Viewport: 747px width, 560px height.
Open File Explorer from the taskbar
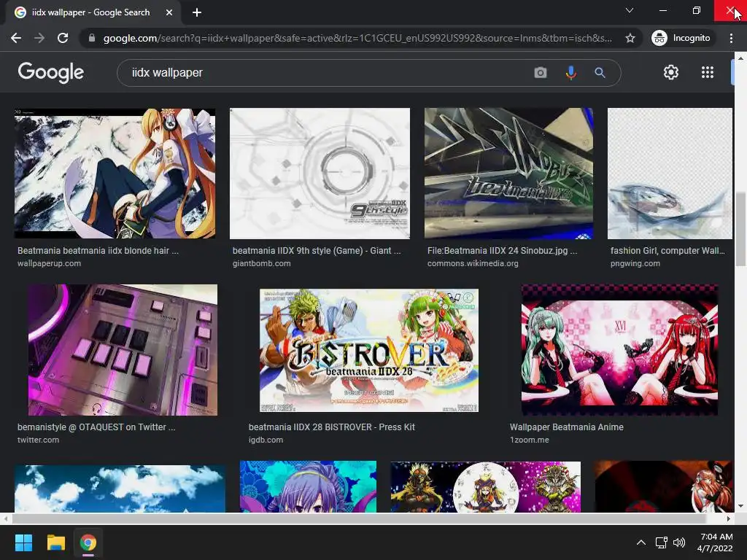[x=55, y=542]
